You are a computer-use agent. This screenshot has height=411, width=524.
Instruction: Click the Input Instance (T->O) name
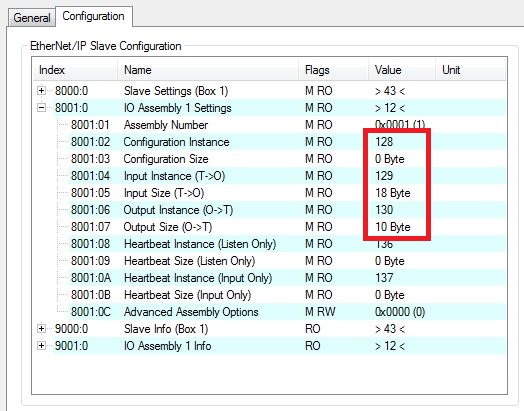[174, 176]
